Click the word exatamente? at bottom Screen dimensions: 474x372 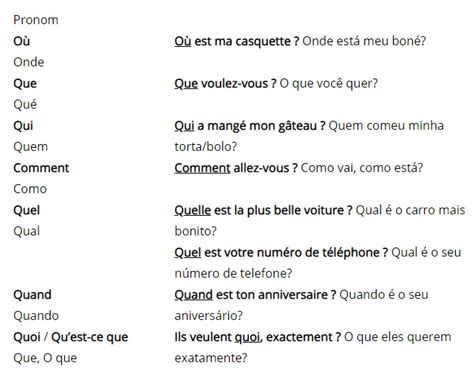pos(211,358)
